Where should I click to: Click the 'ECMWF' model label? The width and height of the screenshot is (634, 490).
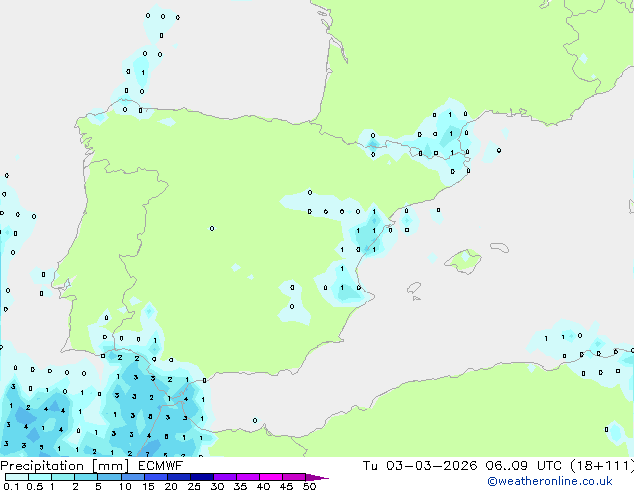(x=160, y=466)
